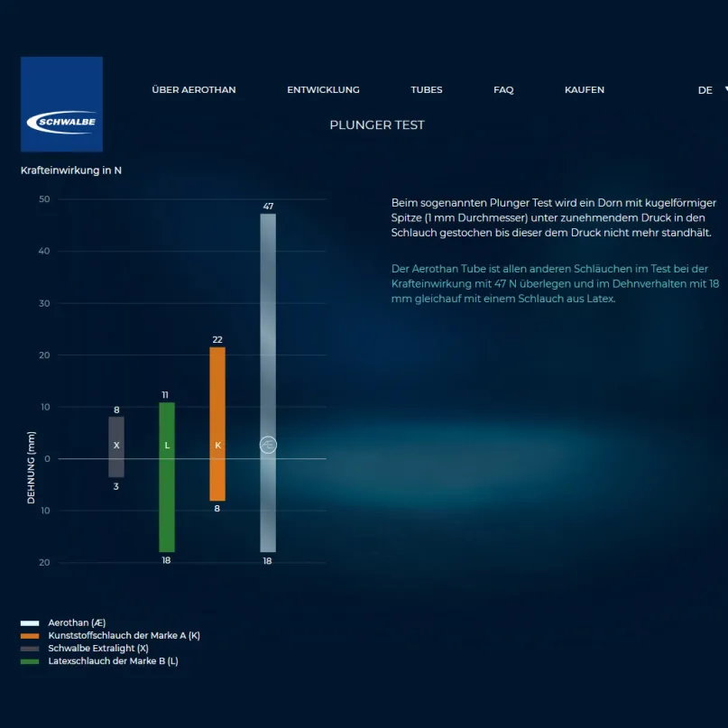Image resolution: width=728 pixels, height=728 pixels.
Task: Select the KAUFEN menu item
Action: (x=584, y=89)
